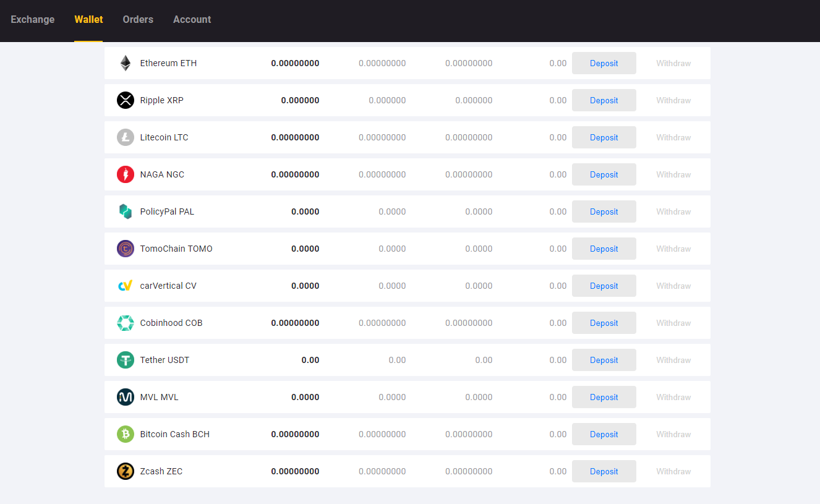Click the NAGA NGC red logo icon
This screenshot has height=504, width=820.
click(126, 174)
